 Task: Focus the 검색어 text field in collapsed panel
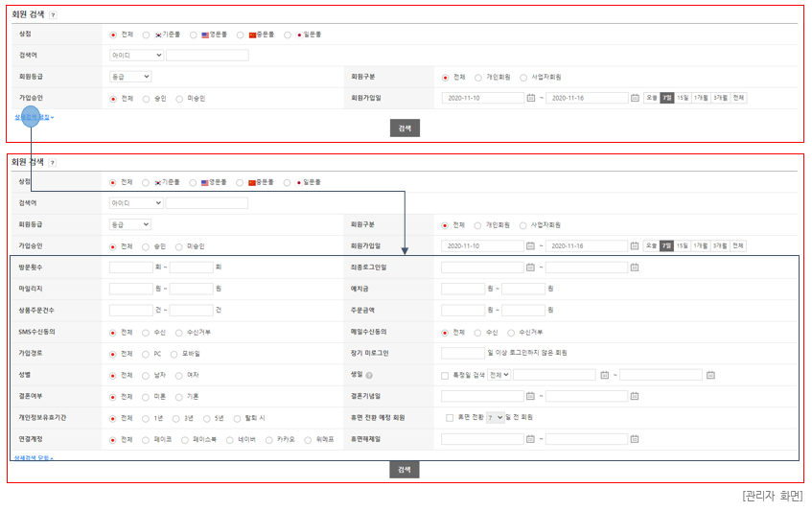click(x=207, y=55)
